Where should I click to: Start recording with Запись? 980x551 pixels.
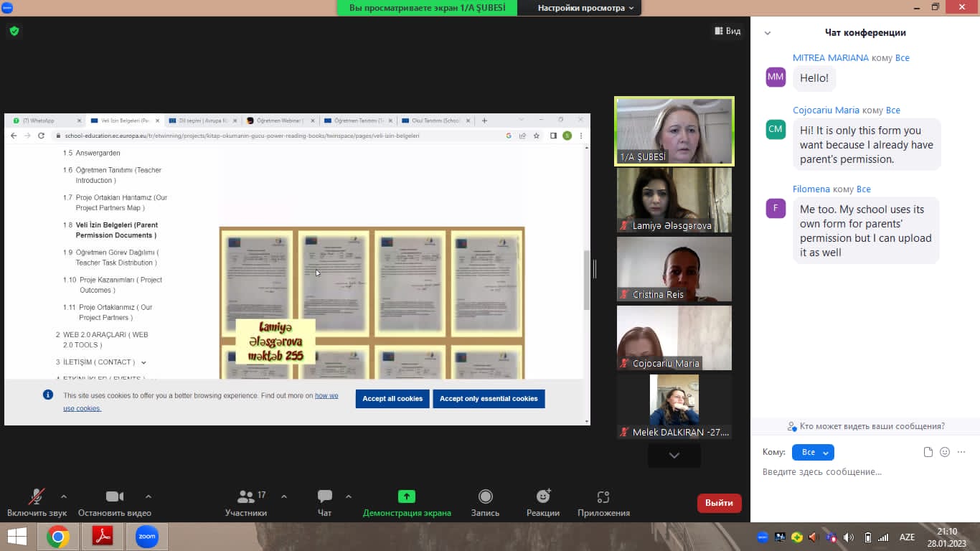[485, 502]
